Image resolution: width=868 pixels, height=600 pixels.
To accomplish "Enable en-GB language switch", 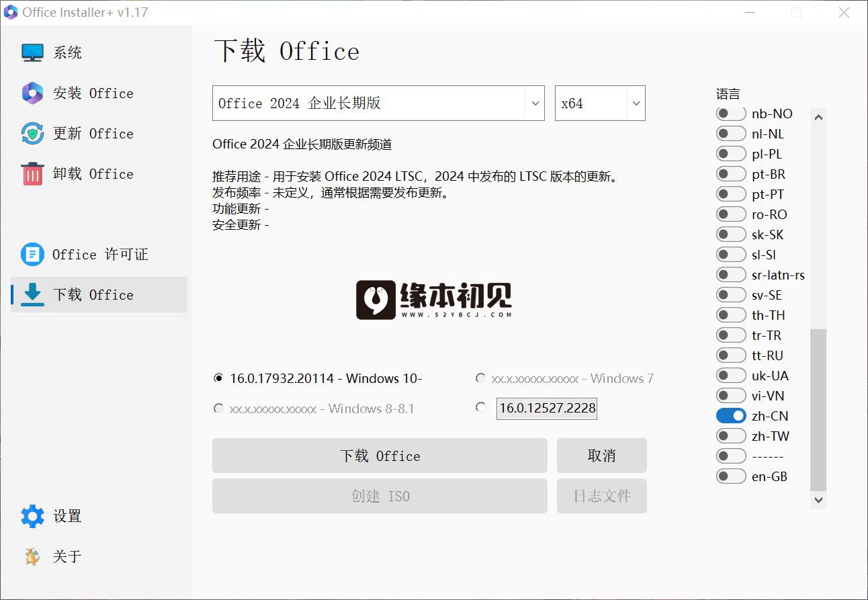I will click(x=731, y=476).
